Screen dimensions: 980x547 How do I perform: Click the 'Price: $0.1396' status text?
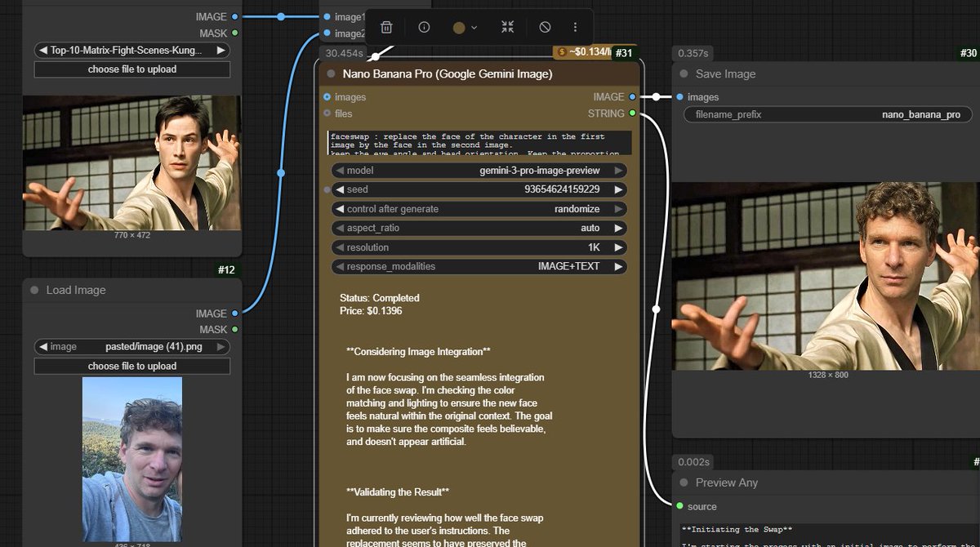point(371,311)
